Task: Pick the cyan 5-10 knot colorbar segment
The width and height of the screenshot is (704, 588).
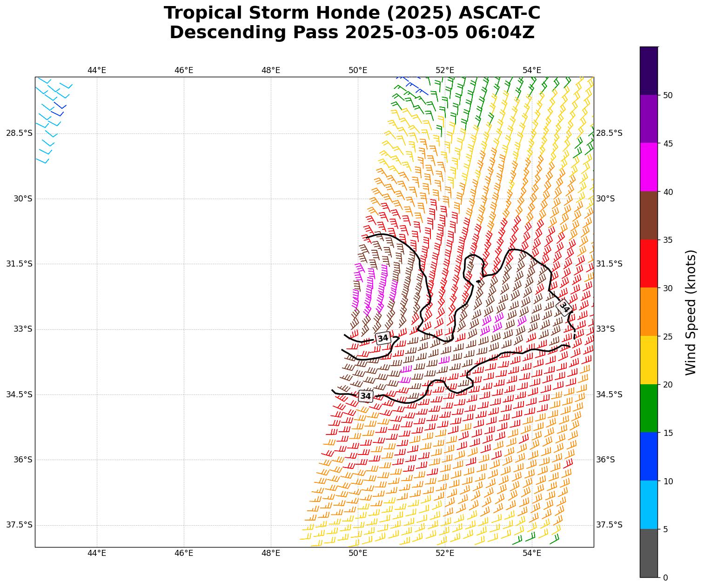Action: click(649, 505)
